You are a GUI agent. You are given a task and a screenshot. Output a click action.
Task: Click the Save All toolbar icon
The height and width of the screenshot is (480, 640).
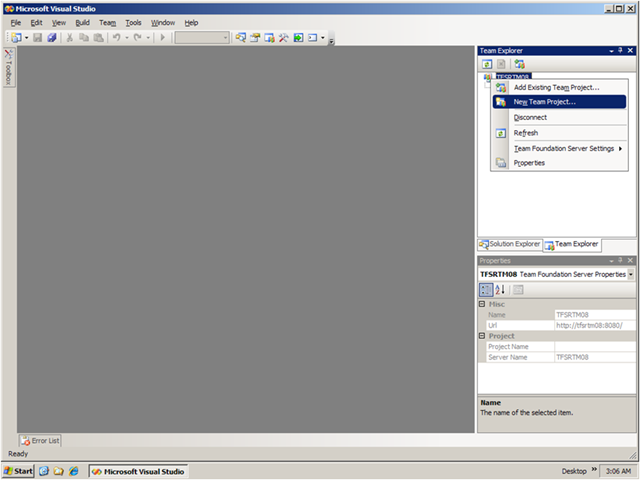pos(52,38)
